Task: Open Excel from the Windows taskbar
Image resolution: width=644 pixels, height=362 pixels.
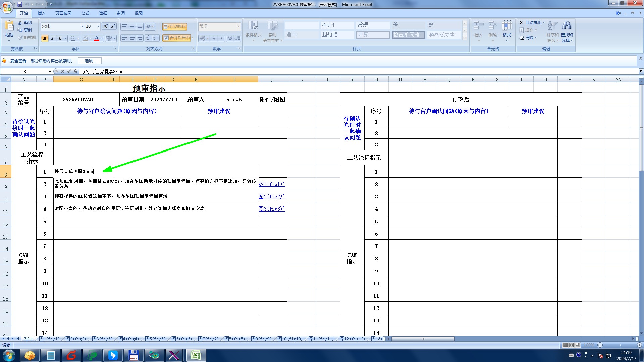Action: 196,355
